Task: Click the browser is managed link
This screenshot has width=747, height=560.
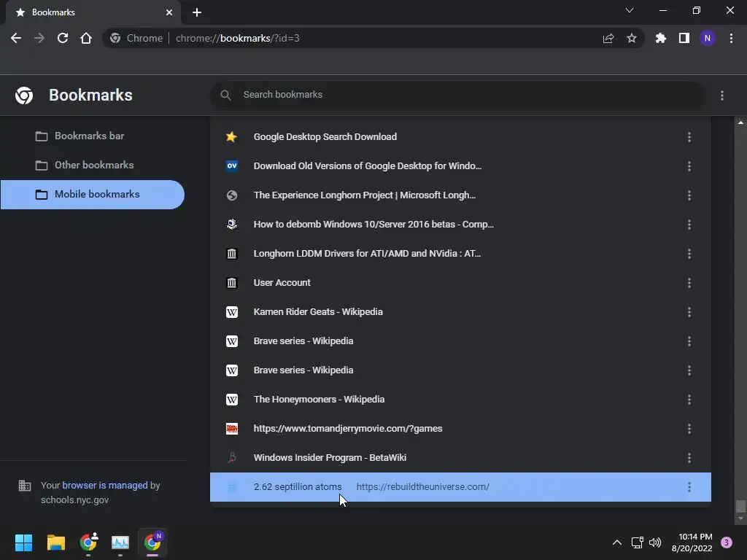Action: pos(105,485)
